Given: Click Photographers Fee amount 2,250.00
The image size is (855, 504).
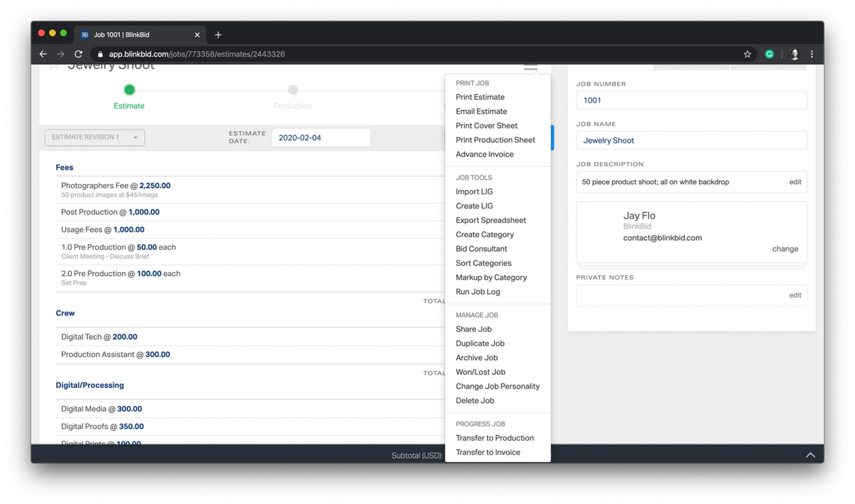Looking at the screenshot, I should [155, 185].
